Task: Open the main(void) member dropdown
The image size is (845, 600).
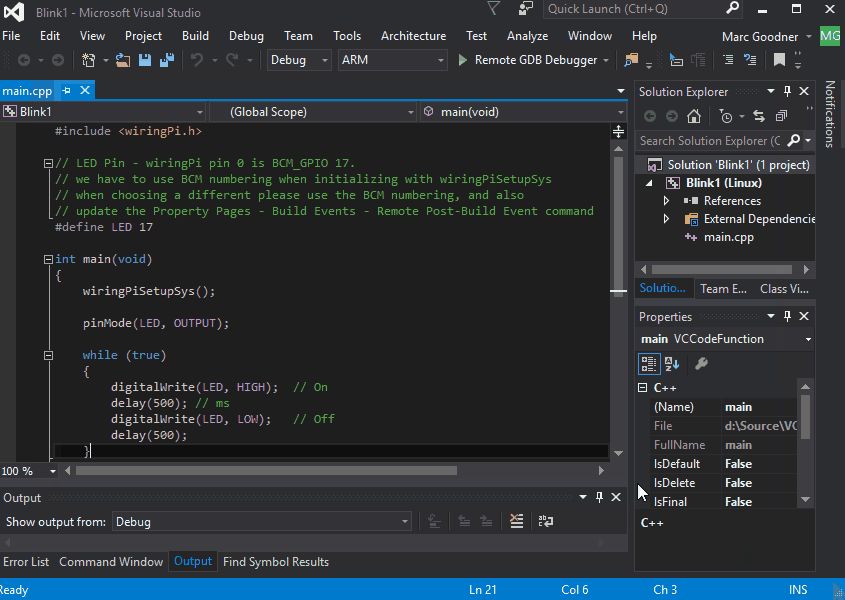Action: (x=523, y=112)
